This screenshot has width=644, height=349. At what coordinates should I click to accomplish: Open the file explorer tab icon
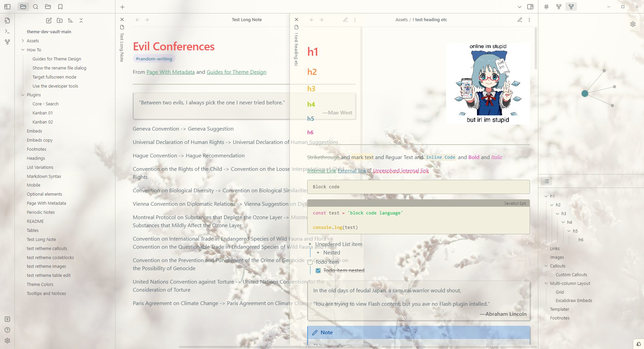23,7
